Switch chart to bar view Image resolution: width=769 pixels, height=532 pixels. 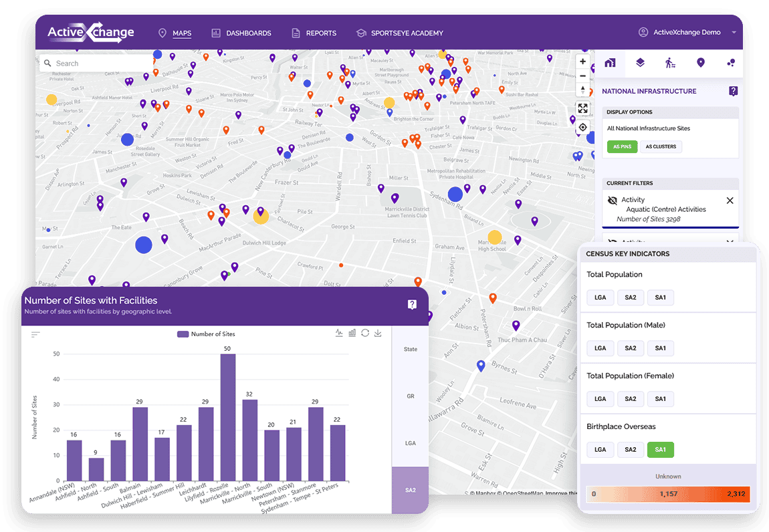[x=352, y=333]
